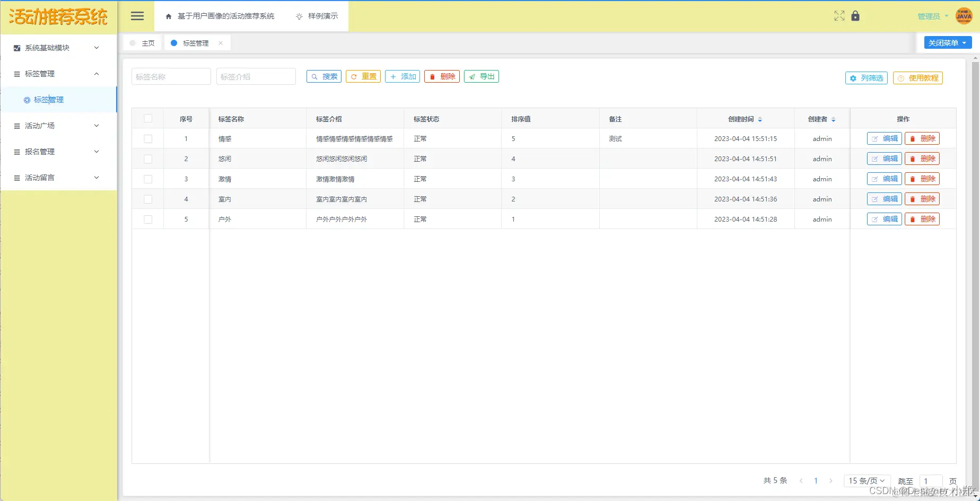
Task: Toggle the hamburger menu icon
Action: 137,16
